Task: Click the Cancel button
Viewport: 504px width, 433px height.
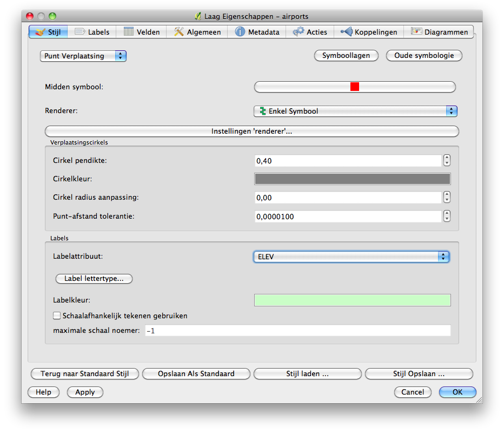Action: (413, 392)
